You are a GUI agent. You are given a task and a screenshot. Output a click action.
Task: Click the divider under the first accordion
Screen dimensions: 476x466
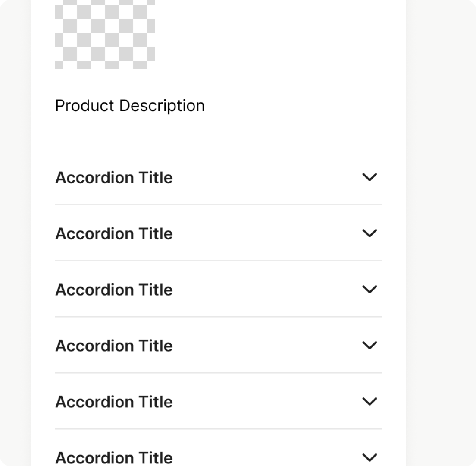[219, 205]
